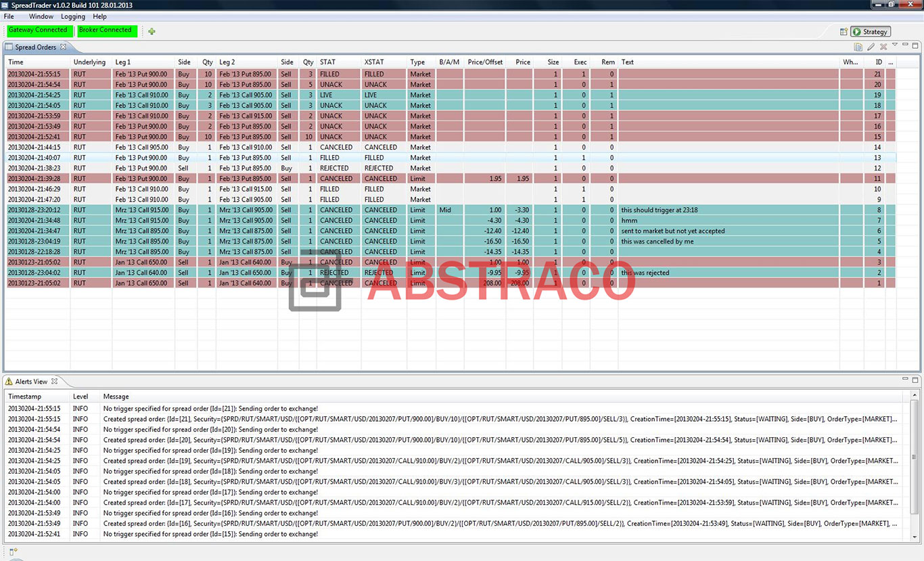The width and height of the screenshot is (924, 561).
Task: Delete the selected spread order with the X icon
Action: point(883,47)
